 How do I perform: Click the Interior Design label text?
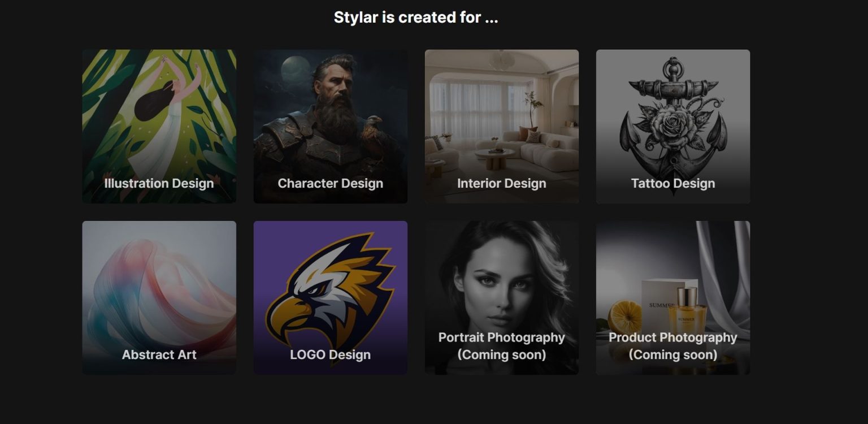tap(501, 183)
